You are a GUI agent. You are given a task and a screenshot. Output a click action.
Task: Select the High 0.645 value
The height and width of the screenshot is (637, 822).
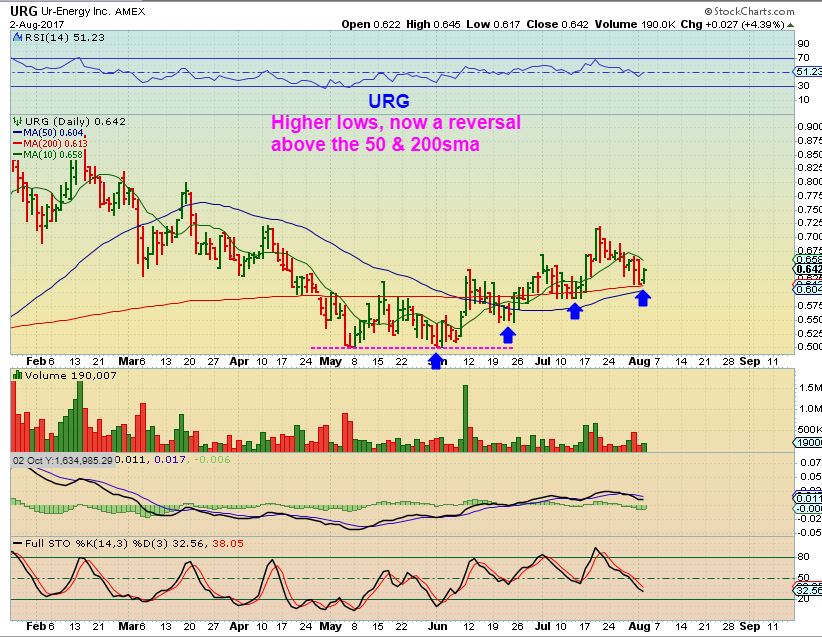point(433,24)
